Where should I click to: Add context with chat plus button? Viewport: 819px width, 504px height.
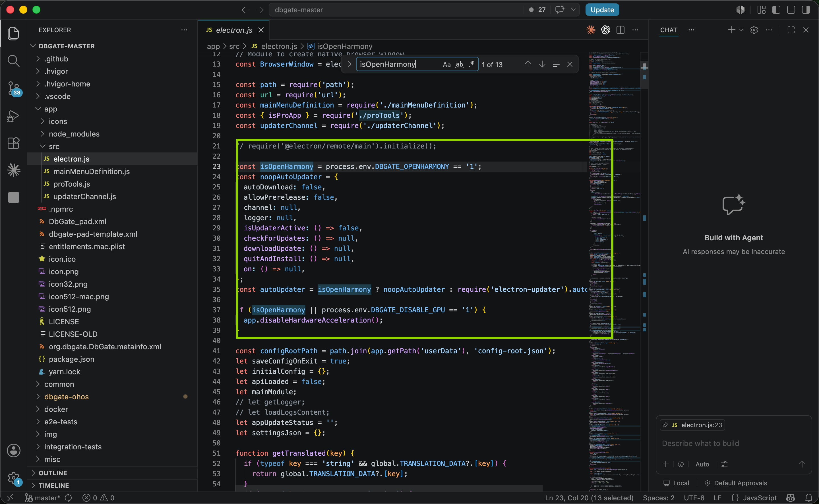[666, 464]
